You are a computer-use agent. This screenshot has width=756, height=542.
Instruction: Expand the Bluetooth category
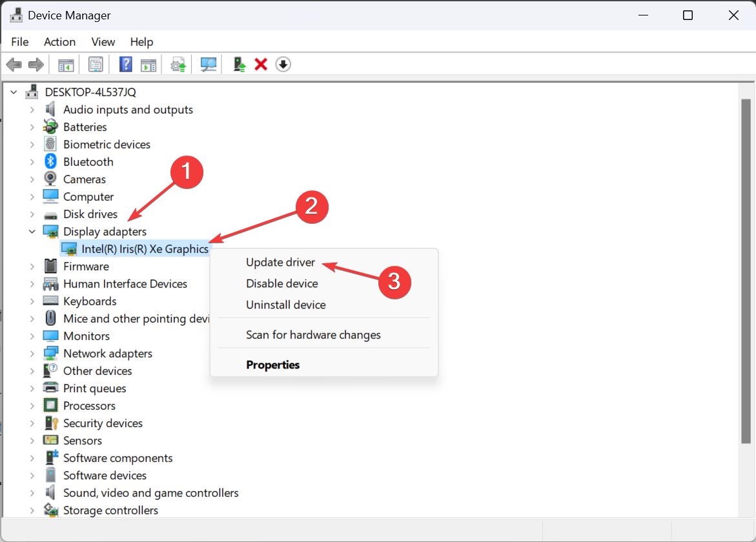(x=32, y=162)
